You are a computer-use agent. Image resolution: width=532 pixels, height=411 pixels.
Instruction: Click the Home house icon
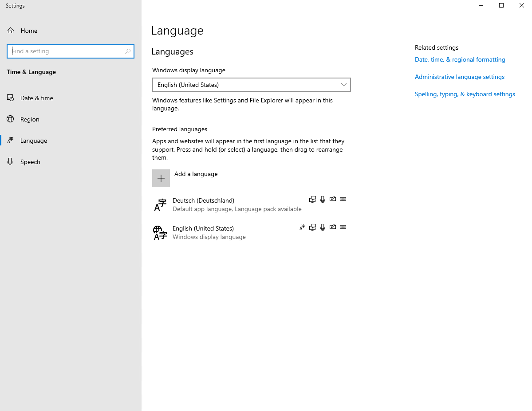(10, 30)
